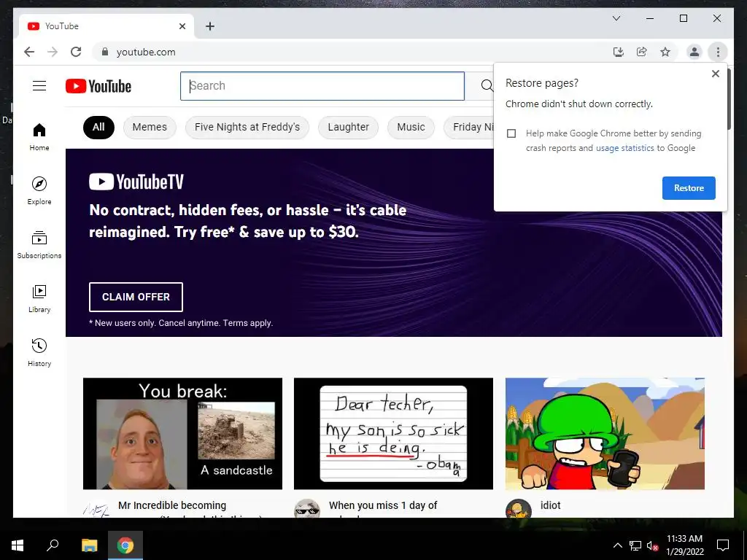Viewport: 747px width, 560px height.
Task: Share this page using the share icon
Action: click(x=642, y=52)
